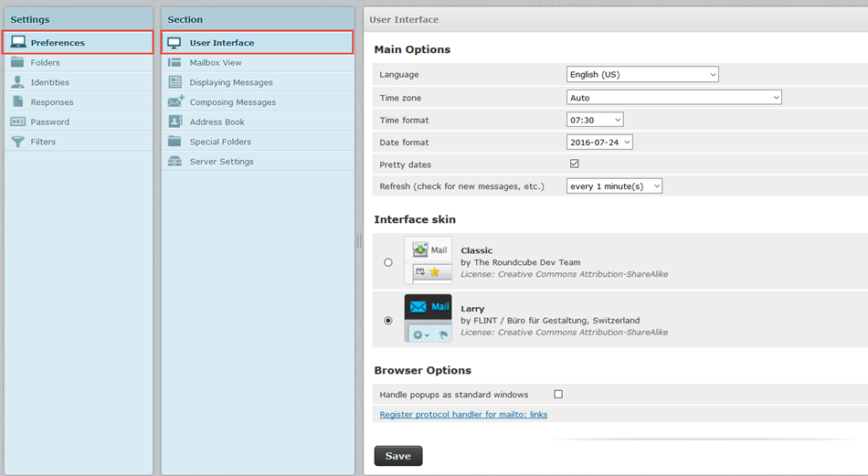Open the Filters funnel icon
868x476 pixels.
coord(17,142)
